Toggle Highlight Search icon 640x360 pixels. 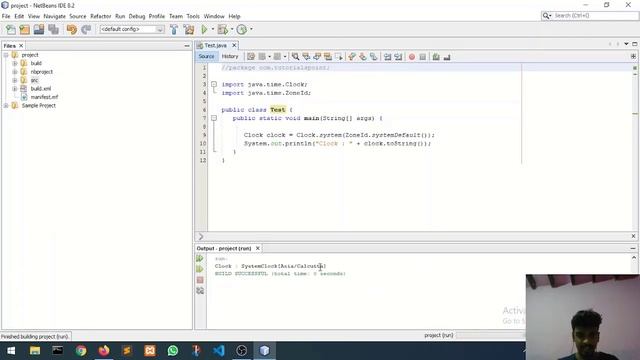(x=328, y=57)
